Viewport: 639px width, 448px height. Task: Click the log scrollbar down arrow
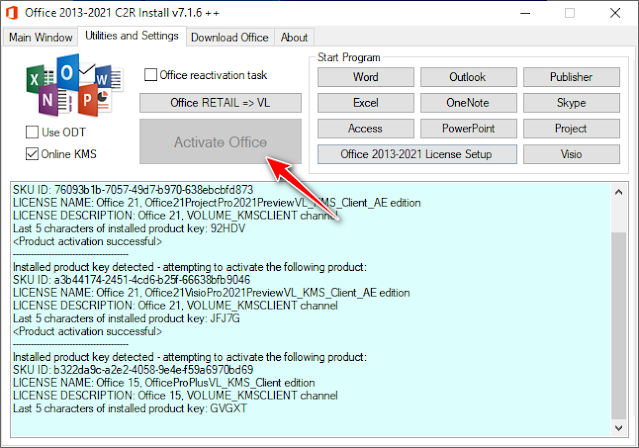tap(619, 428)
